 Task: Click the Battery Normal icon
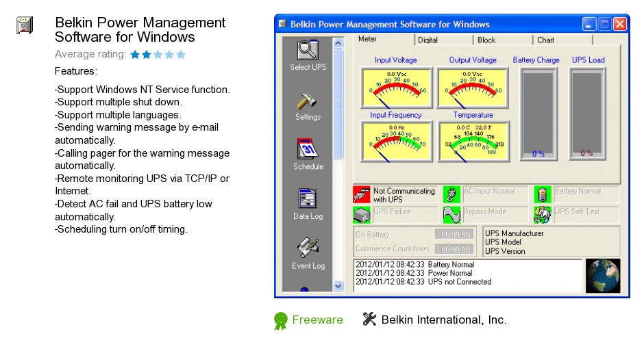(x=543, y=195)
